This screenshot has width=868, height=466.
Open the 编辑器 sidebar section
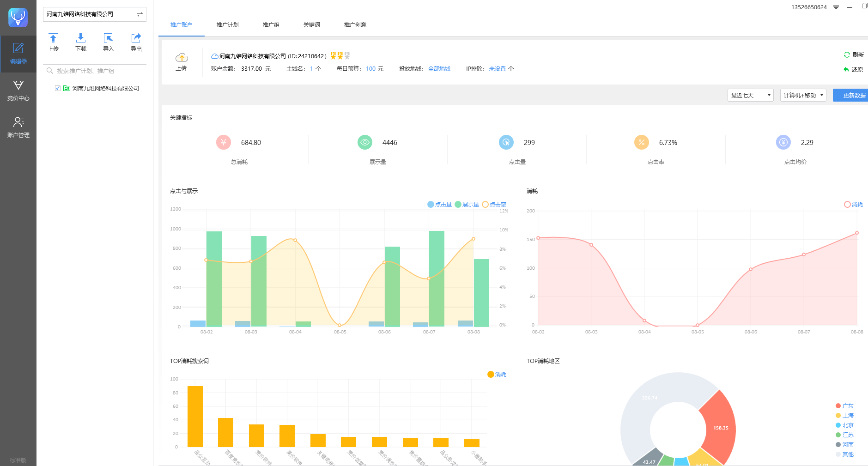[x=18, y=54]
